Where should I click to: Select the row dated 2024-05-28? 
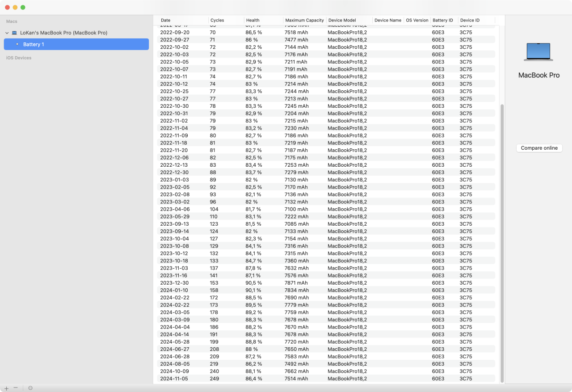[327, 341]
